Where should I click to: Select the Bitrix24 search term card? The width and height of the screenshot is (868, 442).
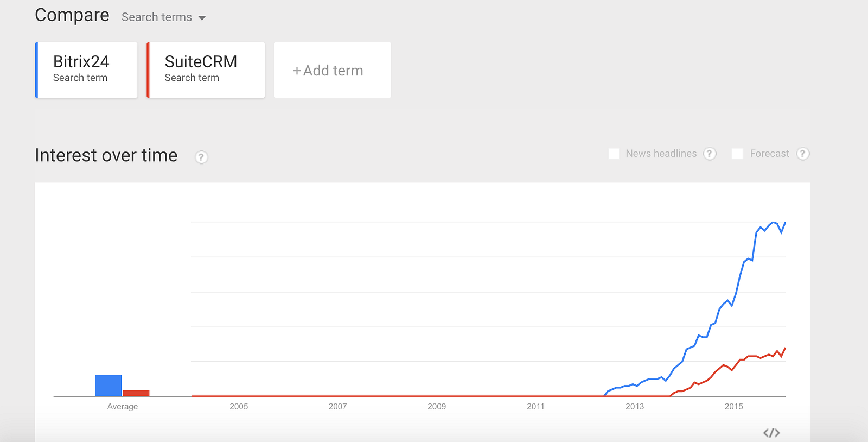87,70
